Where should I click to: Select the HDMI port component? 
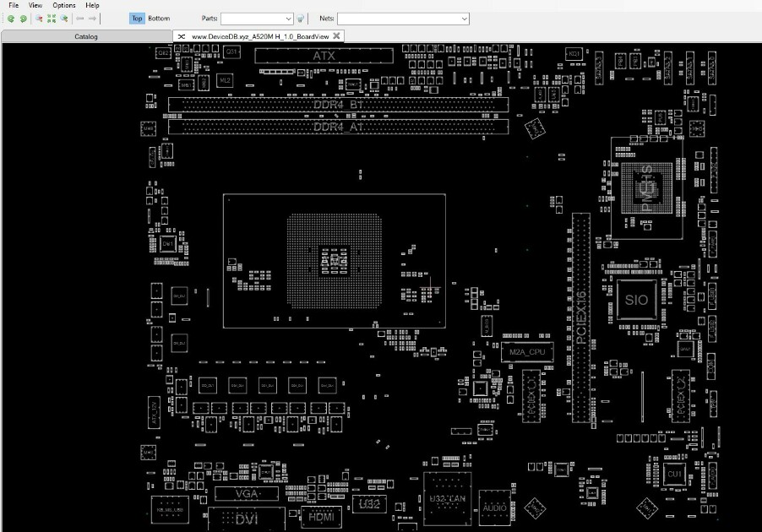[321, 517]
